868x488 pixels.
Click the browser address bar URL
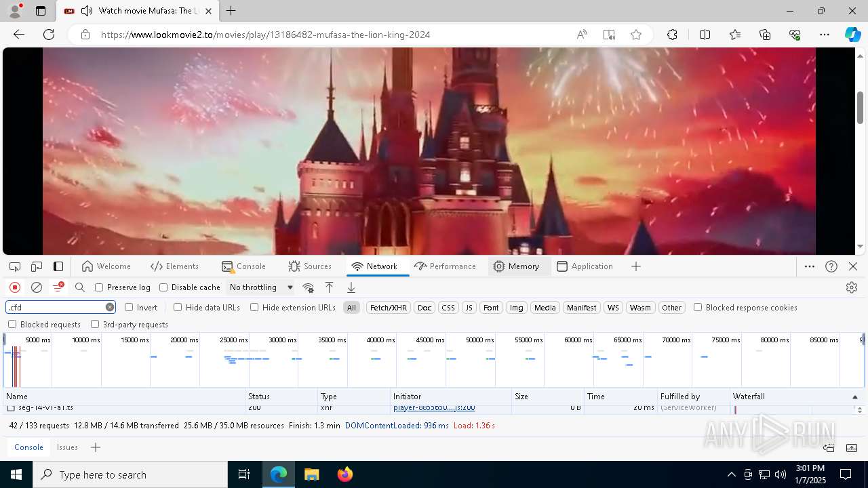(265, 35)
